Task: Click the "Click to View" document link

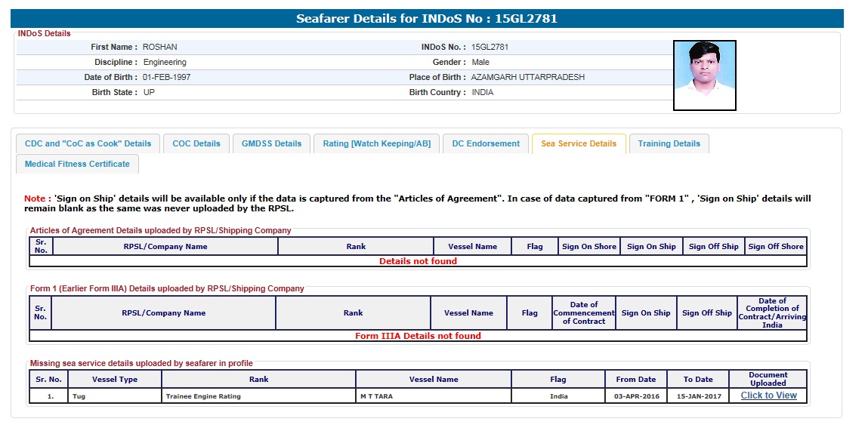Action: (768, 396)
